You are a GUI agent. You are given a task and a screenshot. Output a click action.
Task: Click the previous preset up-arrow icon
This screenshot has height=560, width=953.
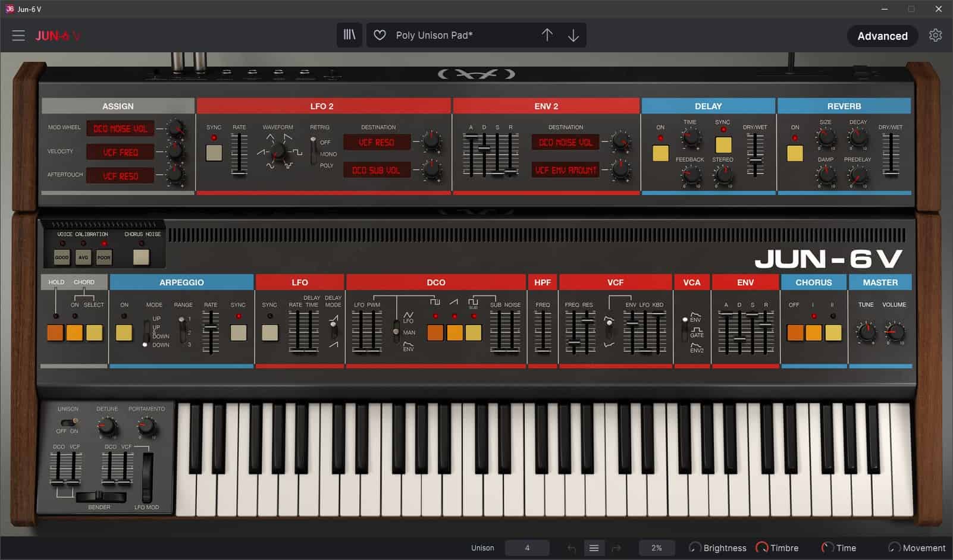tap(547, 35)
